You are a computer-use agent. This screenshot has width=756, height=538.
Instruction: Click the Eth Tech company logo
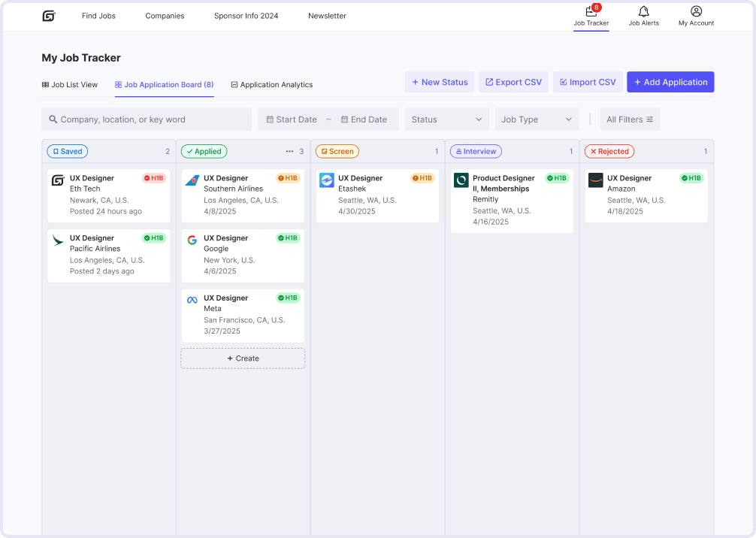click(x=58, y=180)
